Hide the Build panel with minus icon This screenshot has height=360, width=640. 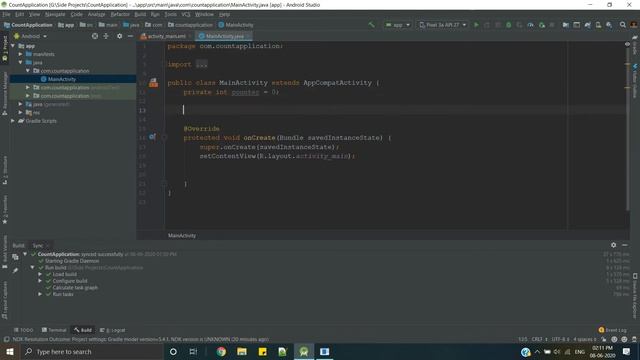tap(624, 245)
